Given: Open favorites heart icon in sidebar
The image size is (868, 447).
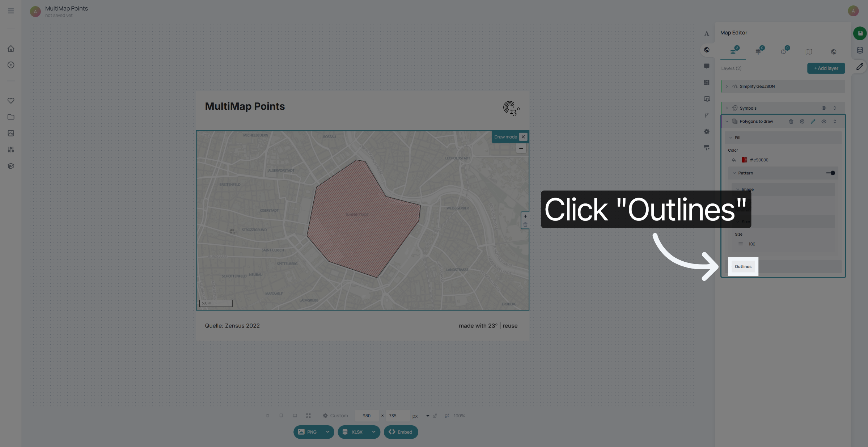Looking at the screenshot, I should (11, 101).
